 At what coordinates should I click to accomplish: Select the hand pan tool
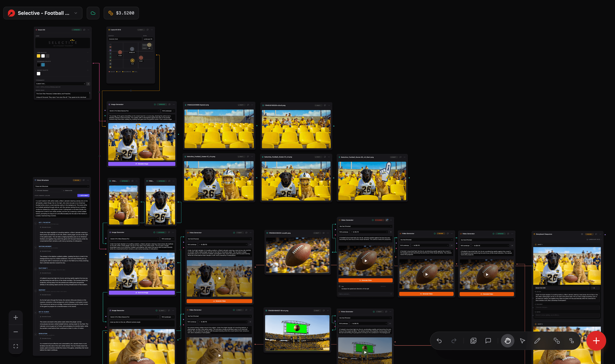[x=507, y=341]
